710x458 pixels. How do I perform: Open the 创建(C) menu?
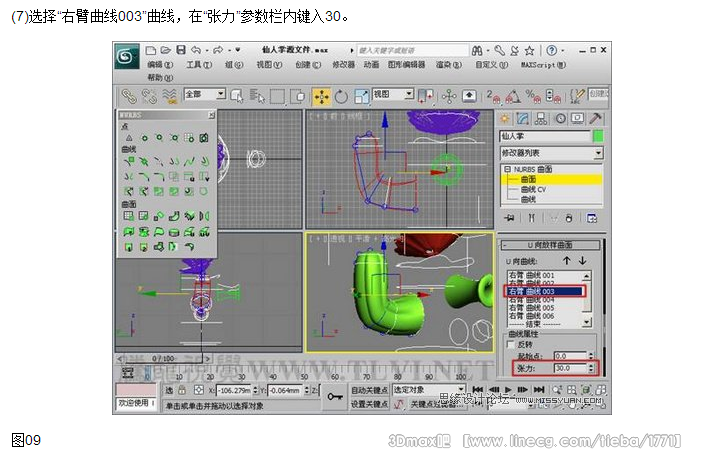(x=308, y=65)
